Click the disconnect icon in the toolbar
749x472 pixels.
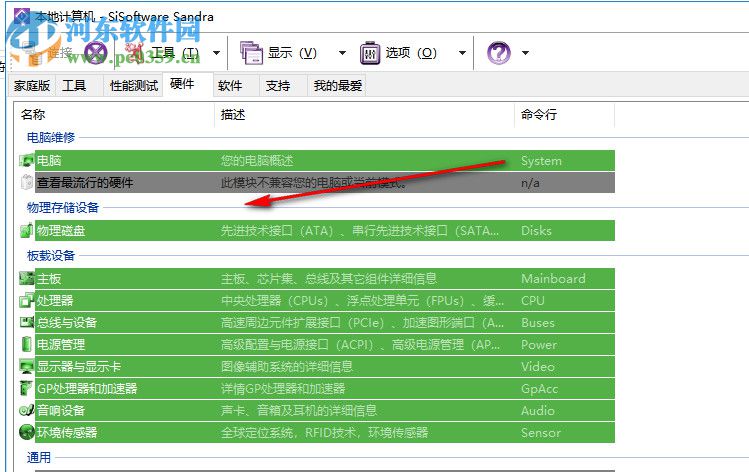click(x=96, y=52)
